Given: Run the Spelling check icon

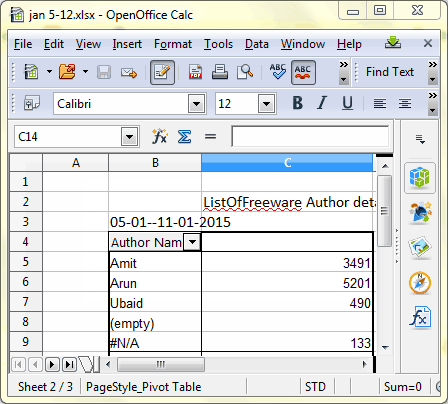Looking at the screenshot, I should pyautogui.click(x=278, y=72).
